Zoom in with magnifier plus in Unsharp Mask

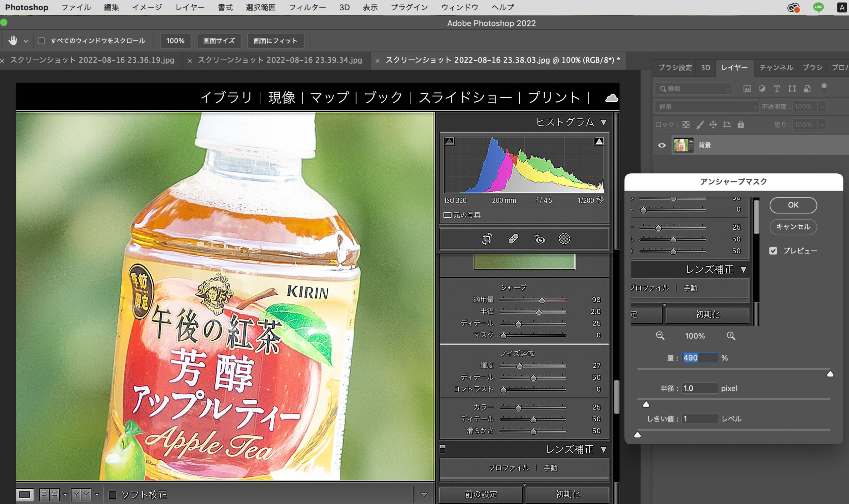point(731,336)
